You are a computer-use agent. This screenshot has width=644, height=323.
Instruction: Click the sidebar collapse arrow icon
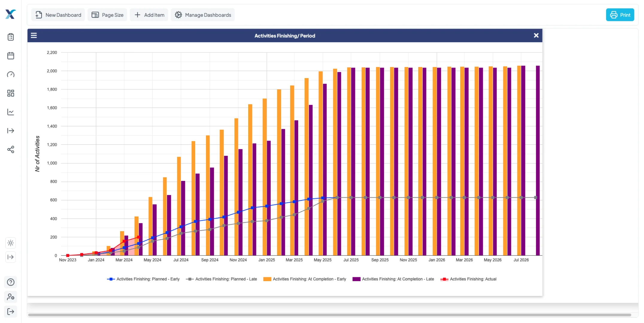(11, 257)
